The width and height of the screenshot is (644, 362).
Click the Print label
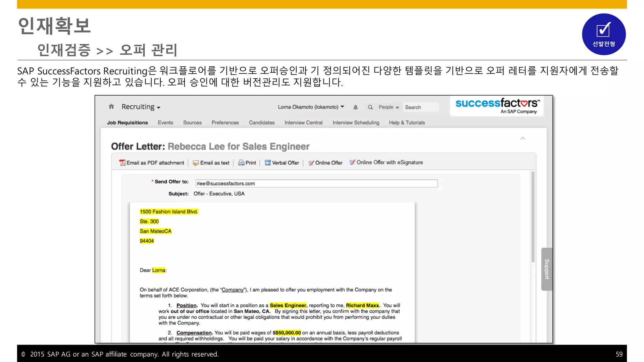(251, 163)
